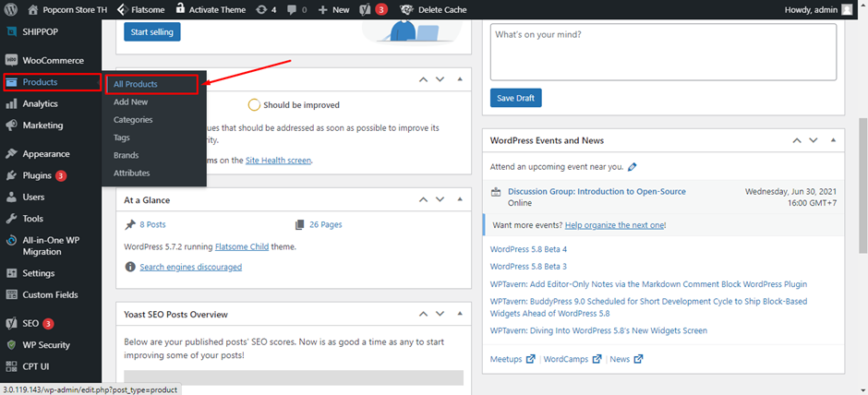Click the Users person icon
868x395 pixels.
click(x=11, y=197)
